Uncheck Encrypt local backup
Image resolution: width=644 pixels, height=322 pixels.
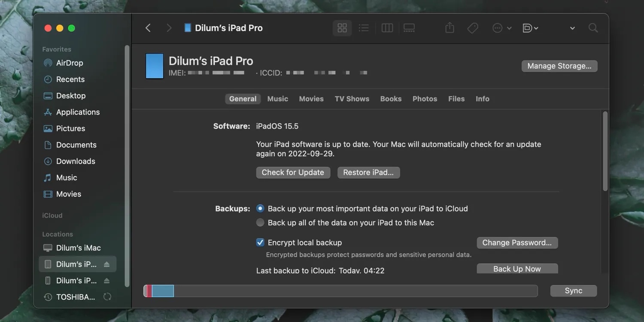[x=260, y=243]
